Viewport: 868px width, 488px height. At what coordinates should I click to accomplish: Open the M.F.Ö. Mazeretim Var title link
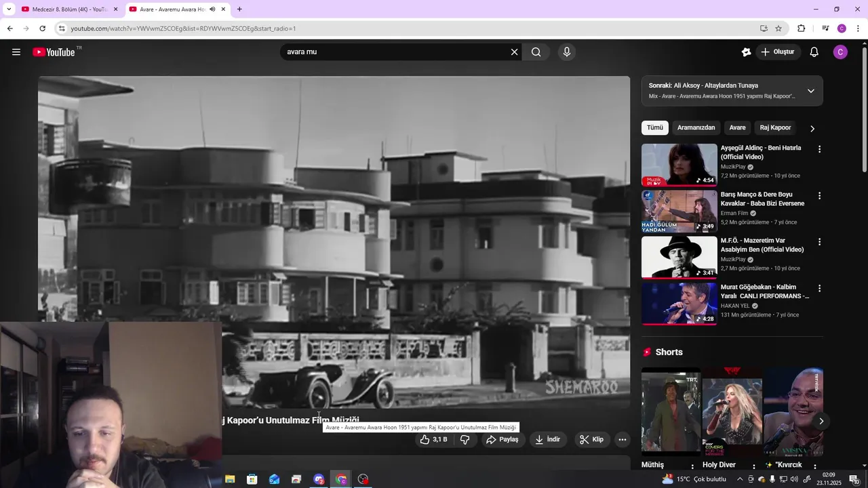762,245
